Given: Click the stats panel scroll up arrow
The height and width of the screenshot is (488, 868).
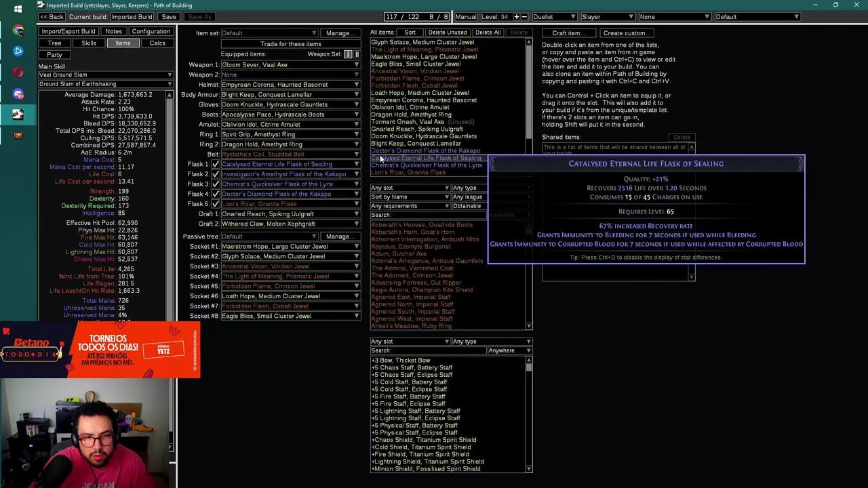Looking at the screenshot, I should 170,95.
